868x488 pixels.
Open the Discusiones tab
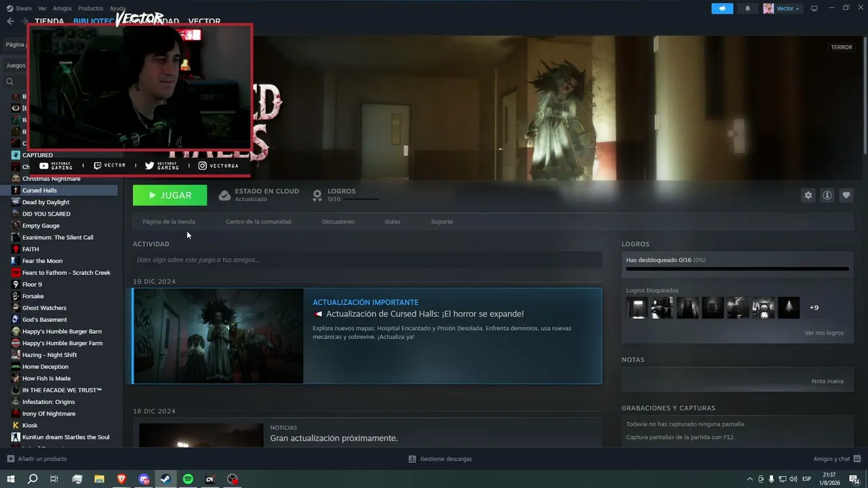click(338, 222)
